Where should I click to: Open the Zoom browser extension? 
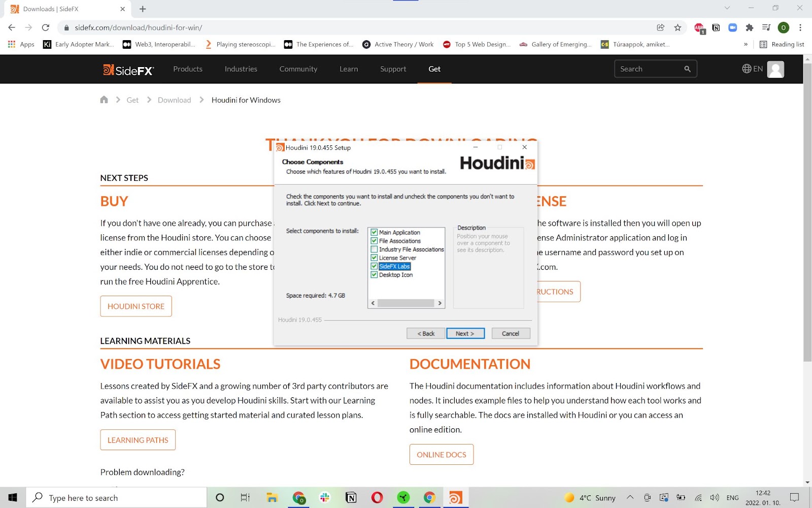tap(732, 27)
